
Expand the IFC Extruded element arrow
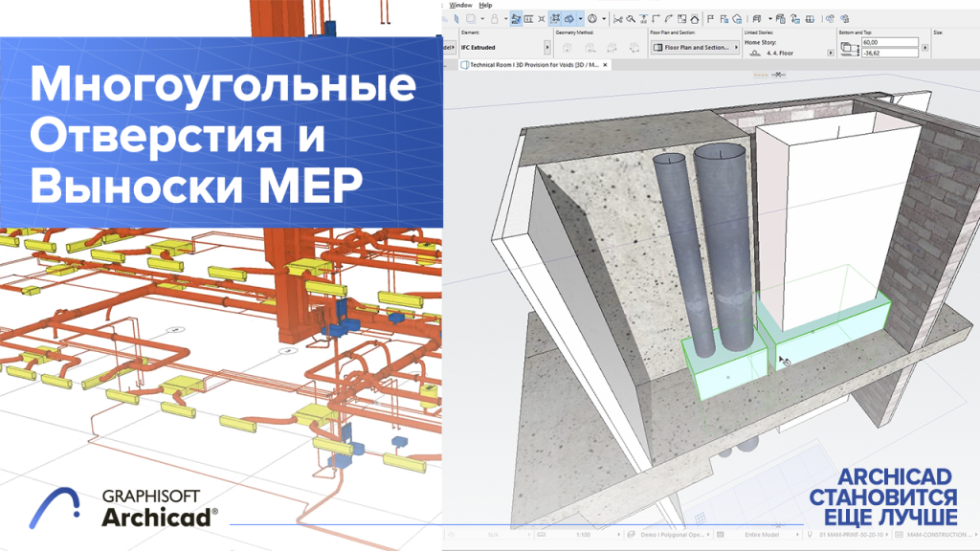(546, 47)
